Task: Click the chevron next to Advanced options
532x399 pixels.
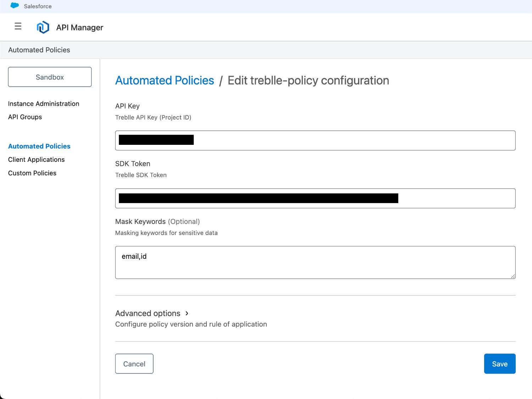Action: (187, 313)
